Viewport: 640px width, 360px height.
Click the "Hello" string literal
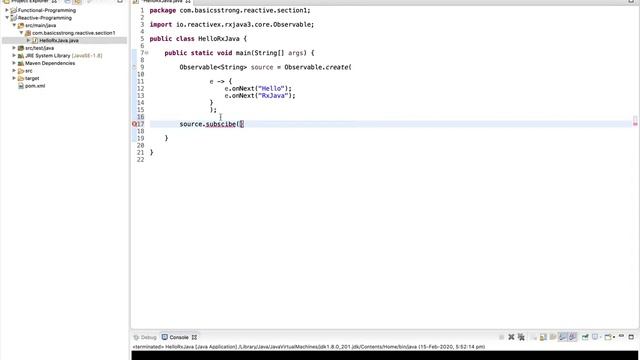coord(271,88)
